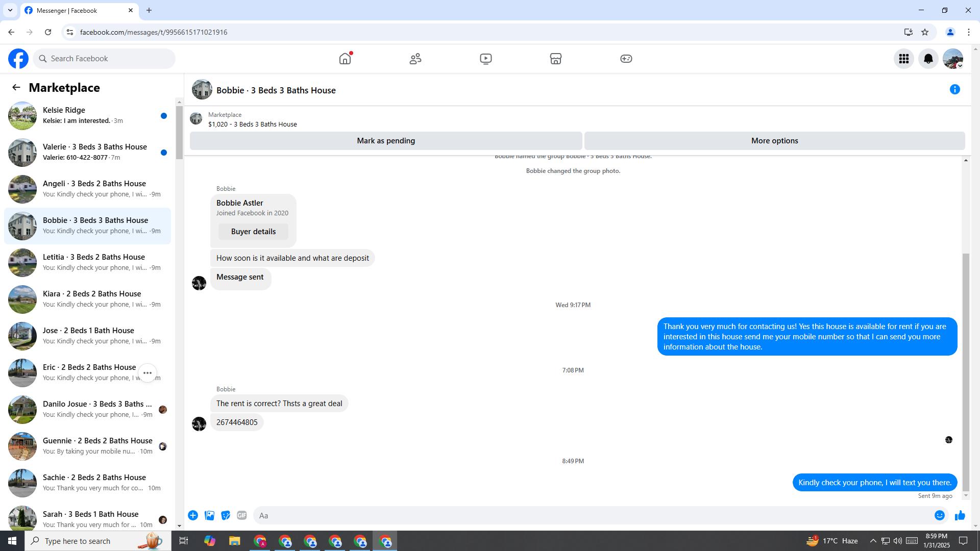Open account profile menu
Viewport: 980px width, 551px height.
pos(953,59)
